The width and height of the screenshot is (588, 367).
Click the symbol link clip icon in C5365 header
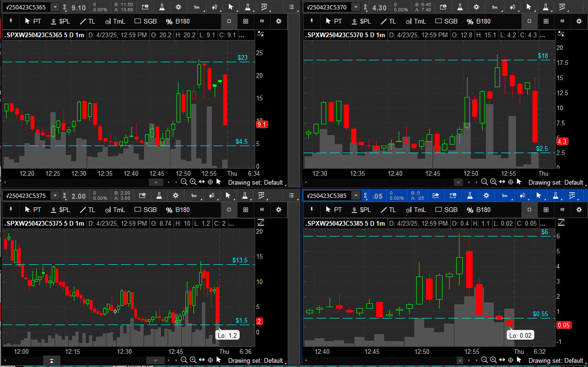65,7
